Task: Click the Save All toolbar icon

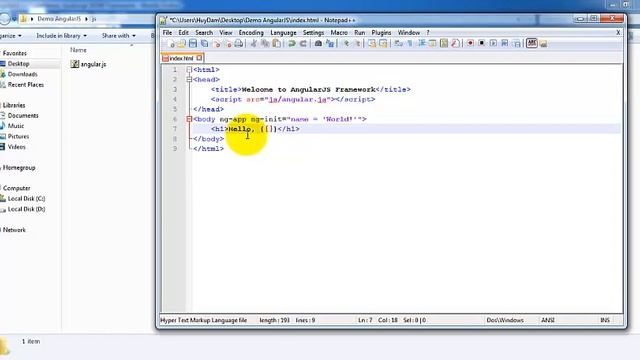Action: coord(204,43)
